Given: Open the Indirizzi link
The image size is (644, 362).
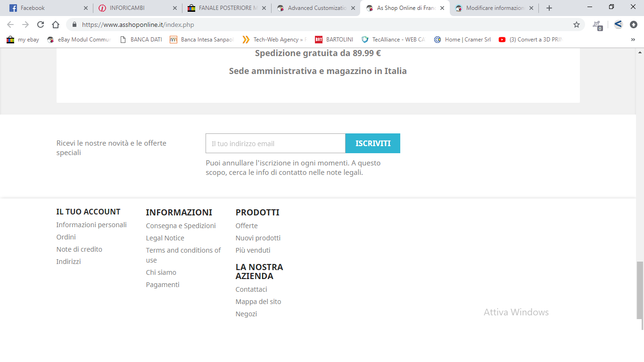Looking at the screenshot, I should [x=68, y=262].
